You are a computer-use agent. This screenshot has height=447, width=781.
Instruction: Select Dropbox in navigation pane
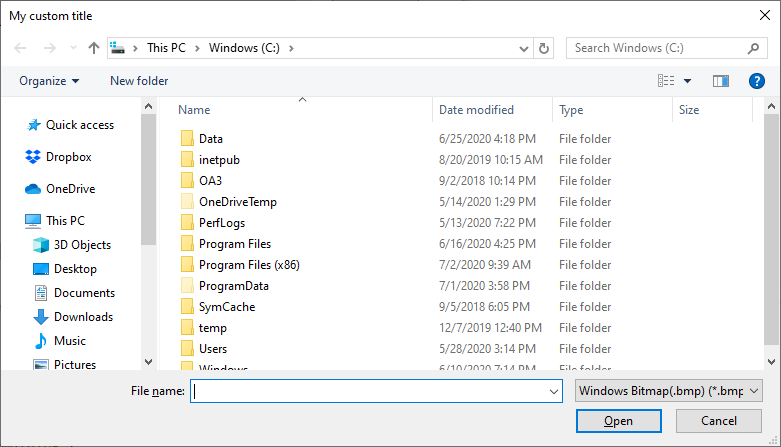coord(58,157)
